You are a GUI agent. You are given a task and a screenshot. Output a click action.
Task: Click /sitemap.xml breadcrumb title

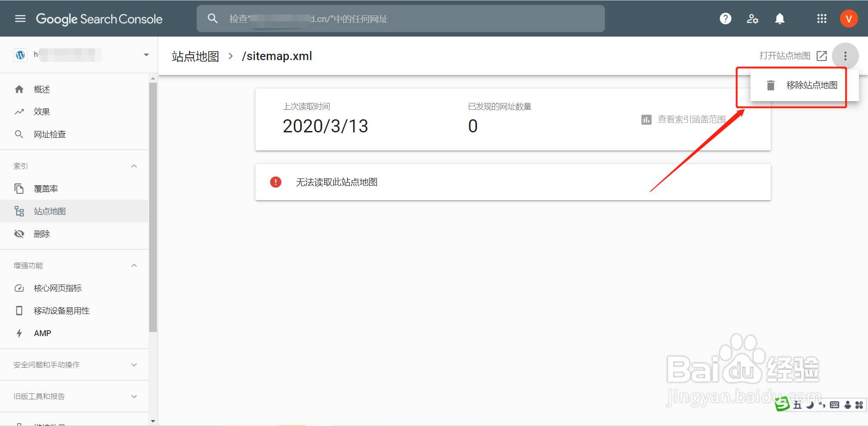pos(277,56)
